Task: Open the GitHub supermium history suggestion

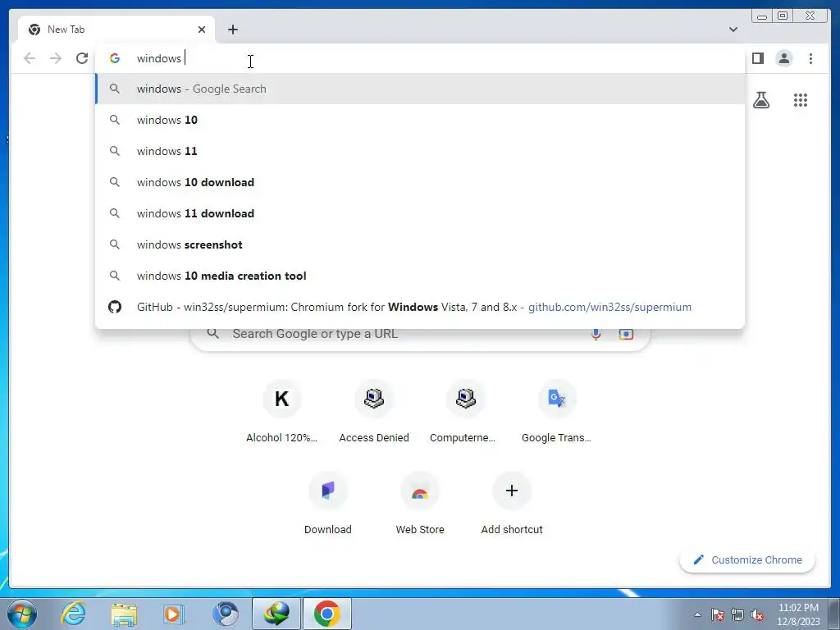Action: (420, 307)
